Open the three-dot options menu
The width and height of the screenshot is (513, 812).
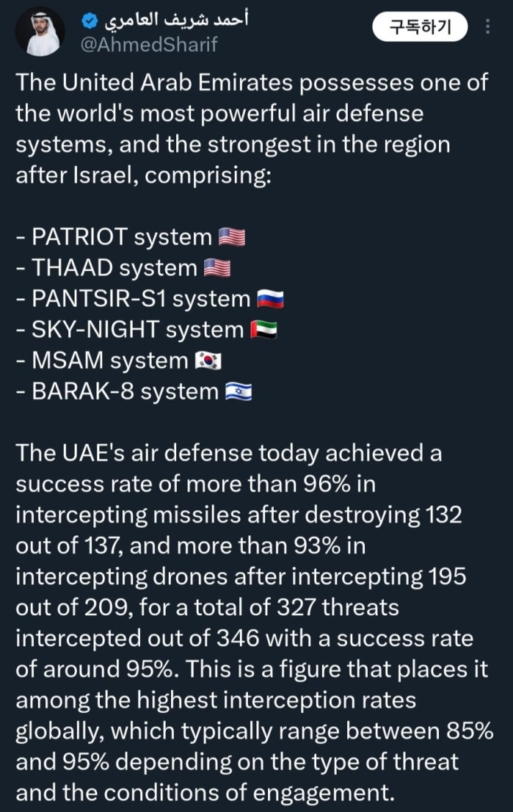(488, 27)
